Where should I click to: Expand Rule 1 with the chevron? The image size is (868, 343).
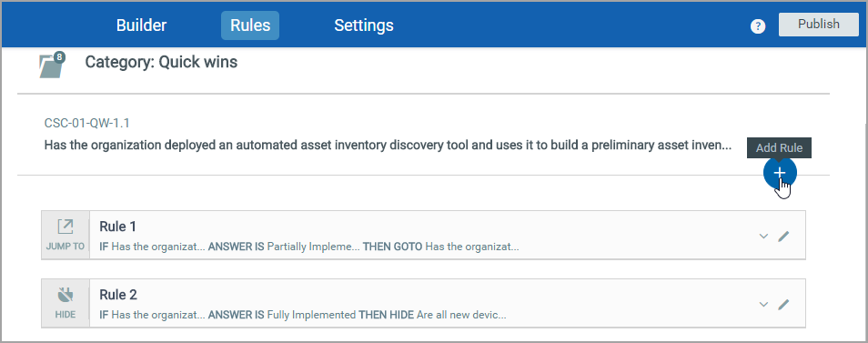763,237
